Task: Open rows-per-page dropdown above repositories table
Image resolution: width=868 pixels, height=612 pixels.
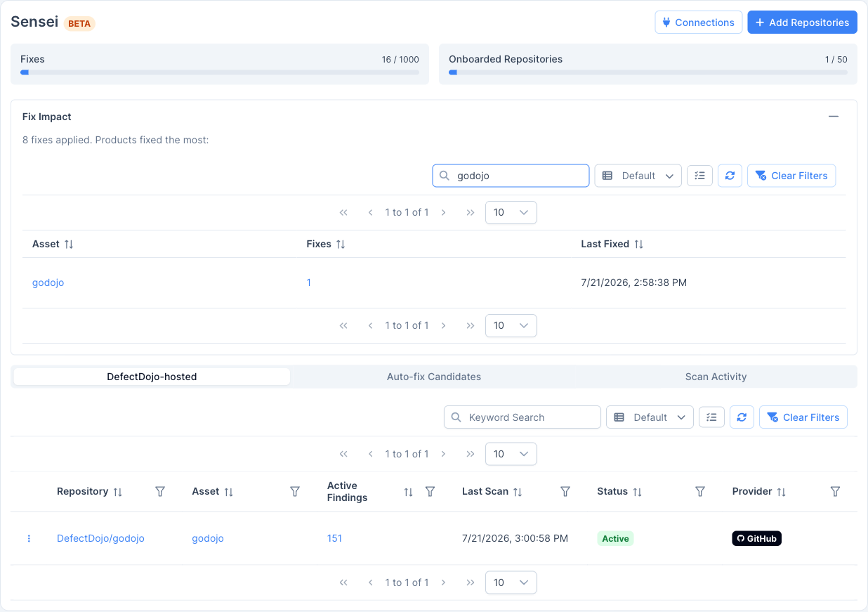Action: pos(511,454)
